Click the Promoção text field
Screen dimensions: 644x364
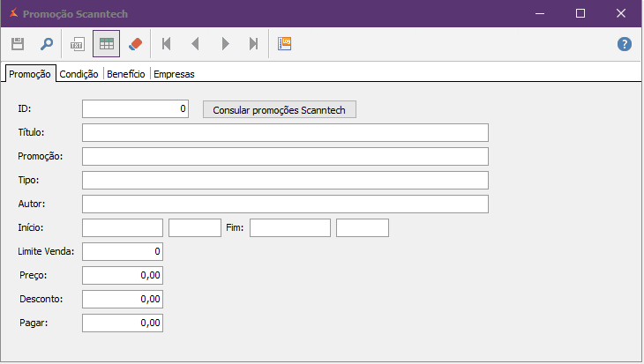click(285, 156)
